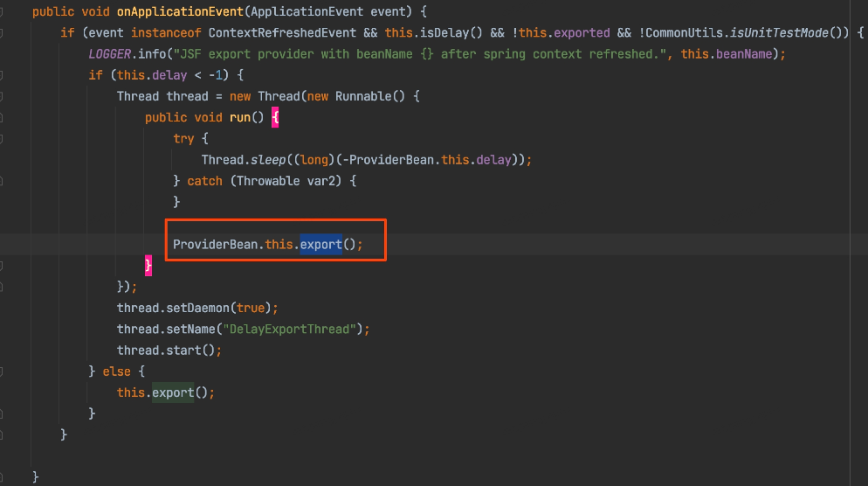Click the info method after LOGGER
Image resolution: width=868 pixels, height=486 pixels.
pyautogui.click(x=152, y=53)
